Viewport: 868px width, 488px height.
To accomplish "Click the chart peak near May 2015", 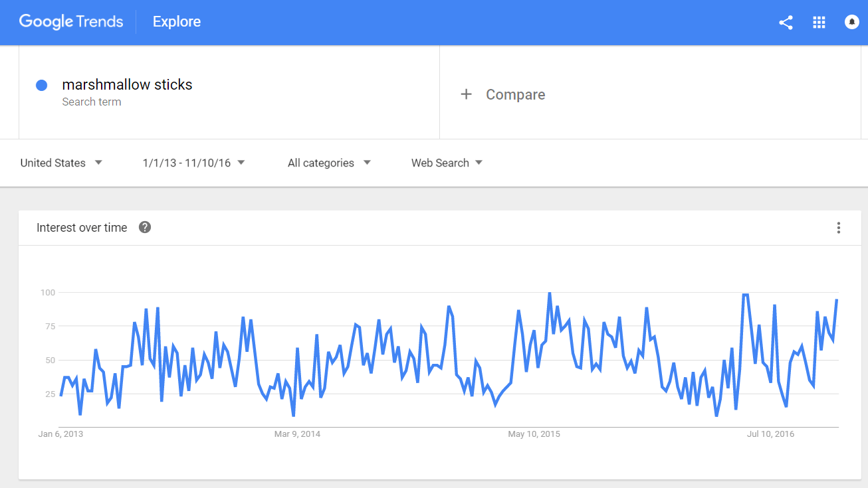I will (550, 293).
